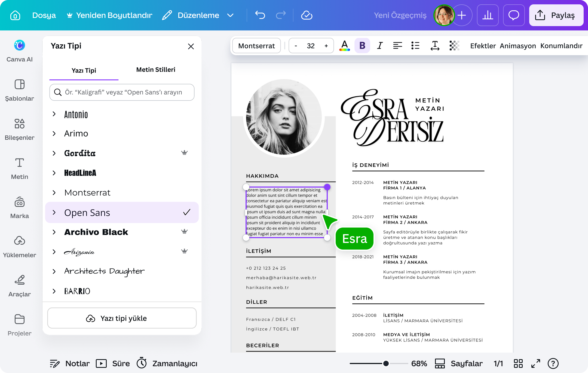
Task: Open the text color picker
Action: click(x=344, y=46)
